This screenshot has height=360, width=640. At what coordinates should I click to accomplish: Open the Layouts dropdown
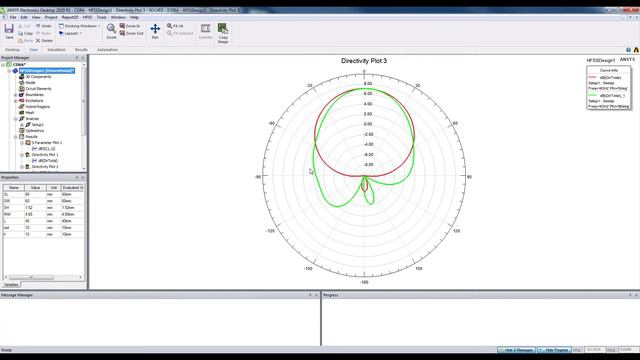tap(70, 33)
